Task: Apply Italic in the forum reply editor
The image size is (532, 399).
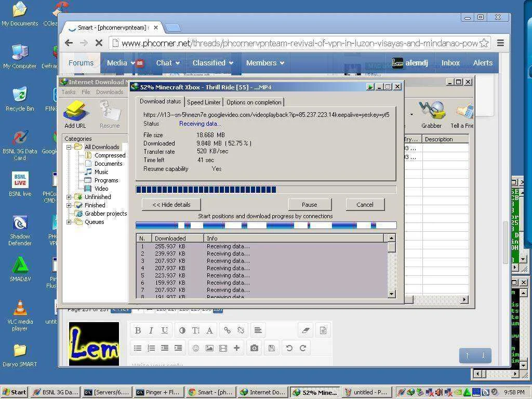Action: coord(151,330)
